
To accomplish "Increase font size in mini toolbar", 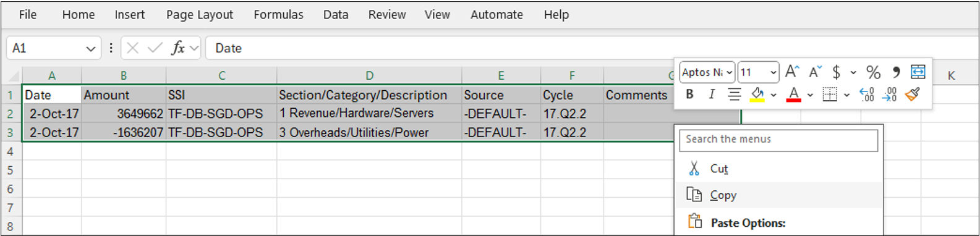I will coord(792,72).
